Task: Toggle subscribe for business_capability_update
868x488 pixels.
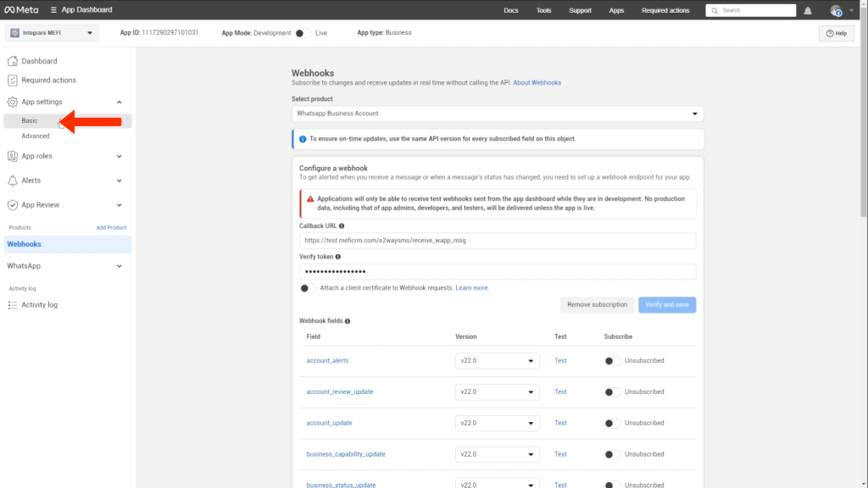Action: click(x=612, y=454)
